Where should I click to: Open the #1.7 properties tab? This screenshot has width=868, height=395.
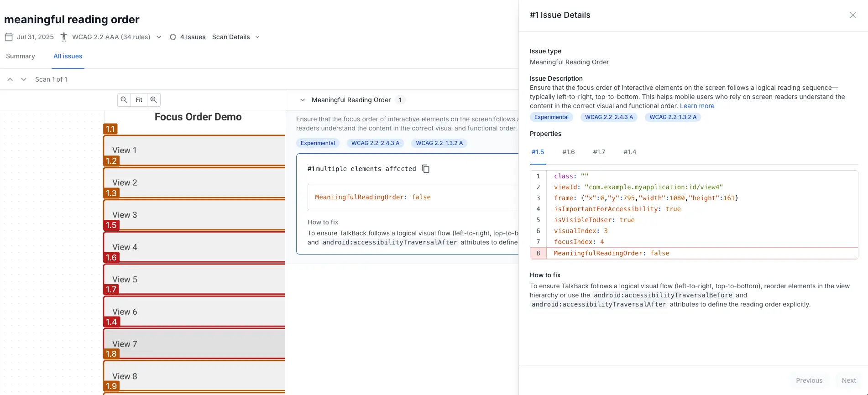[x=599, y=152]
